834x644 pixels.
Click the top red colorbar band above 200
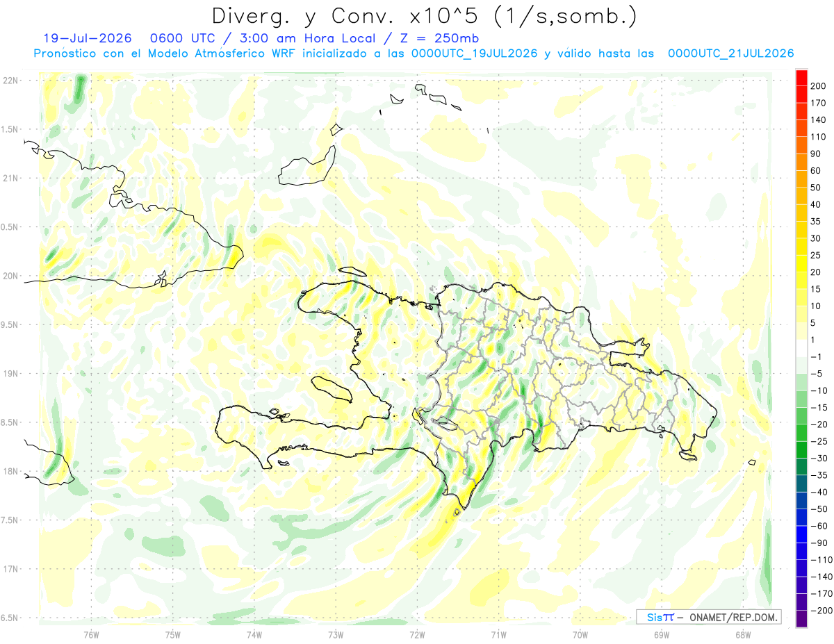(801, 78)
